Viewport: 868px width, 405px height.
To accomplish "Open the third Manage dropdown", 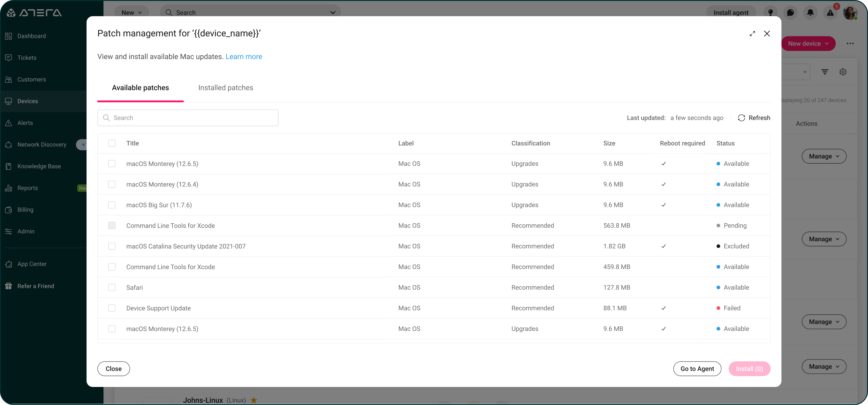I will click(x=824, y=322).
